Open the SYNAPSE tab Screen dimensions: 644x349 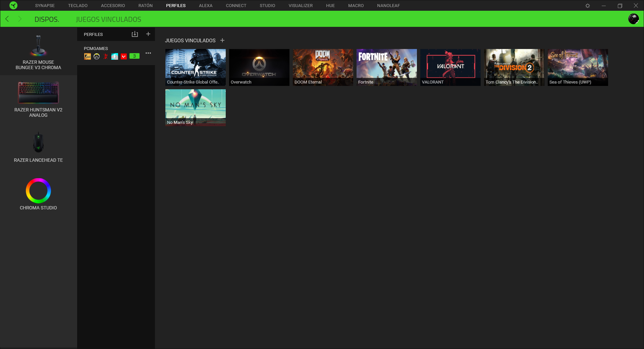45,6
